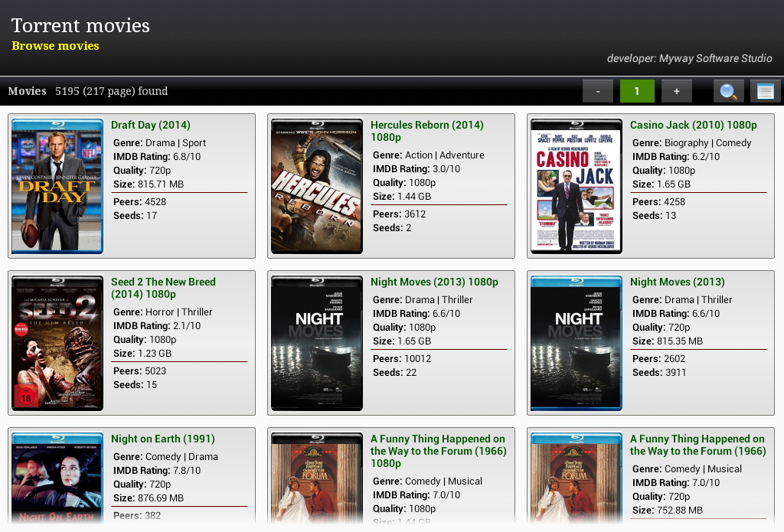
Task: Click the Night on Earth poster thumbnail
Action: 57,478
